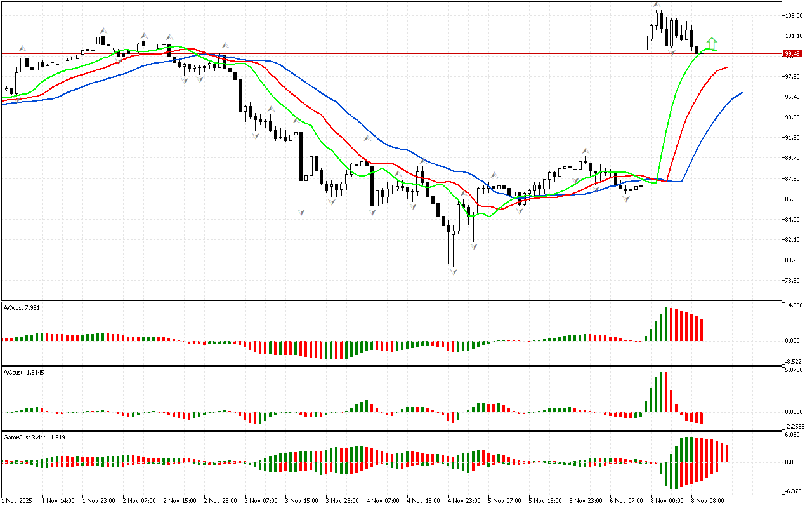Select the up fractal arrow above the highest candle
The image size is (812, 508).
pos(657,5)
